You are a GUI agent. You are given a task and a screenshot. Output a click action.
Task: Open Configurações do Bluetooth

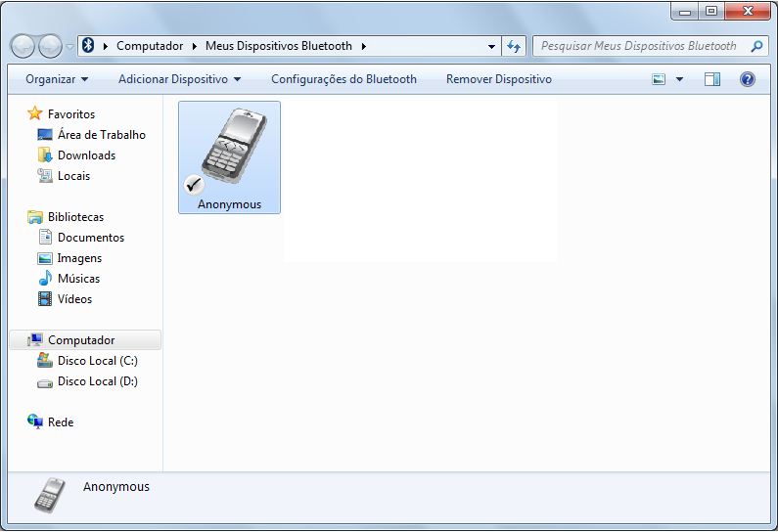(x=343, y=79)
